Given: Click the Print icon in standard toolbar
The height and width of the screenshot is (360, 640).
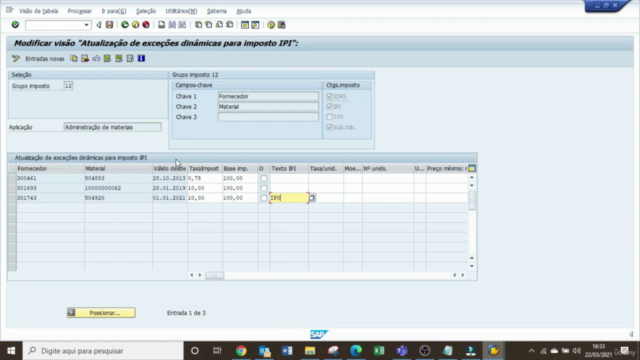Looking at the screenshot, I should coord(162,25).
